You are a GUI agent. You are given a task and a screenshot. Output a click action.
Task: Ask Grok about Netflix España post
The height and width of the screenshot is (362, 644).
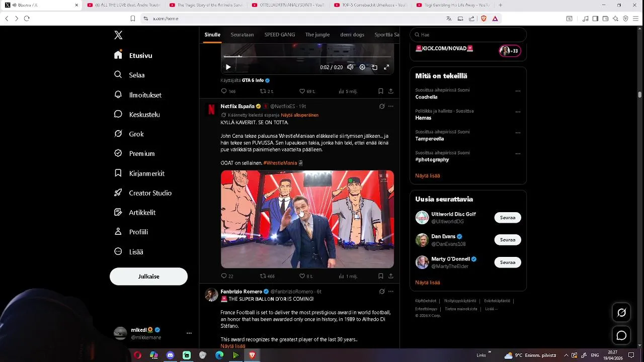pyautogui.click(x=382, y=106)
